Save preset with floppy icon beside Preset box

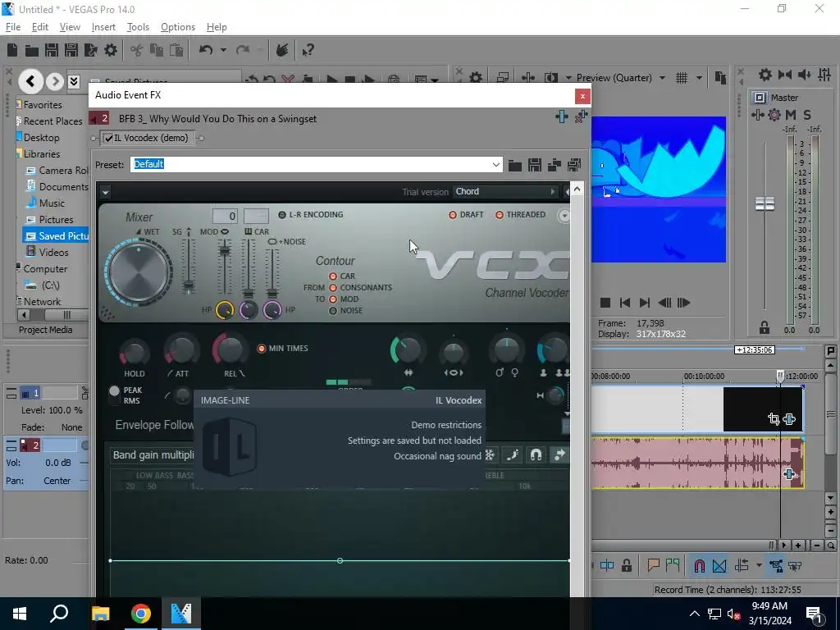click(535, 165)
